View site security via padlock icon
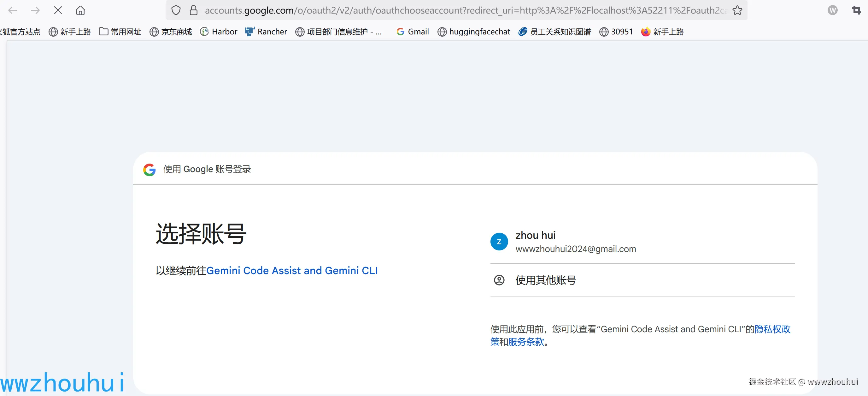The height and width of the screenshot is (396, 868). 193,10
